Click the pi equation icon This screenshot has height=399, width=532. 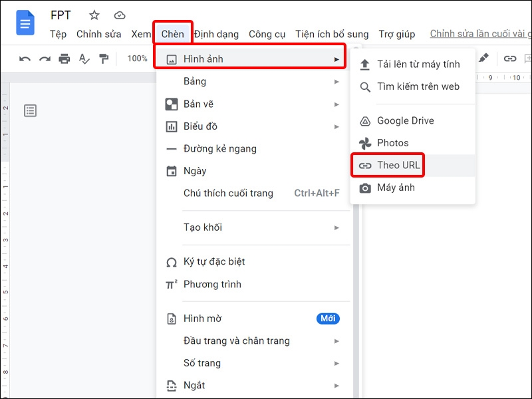(x=172, y=285)
